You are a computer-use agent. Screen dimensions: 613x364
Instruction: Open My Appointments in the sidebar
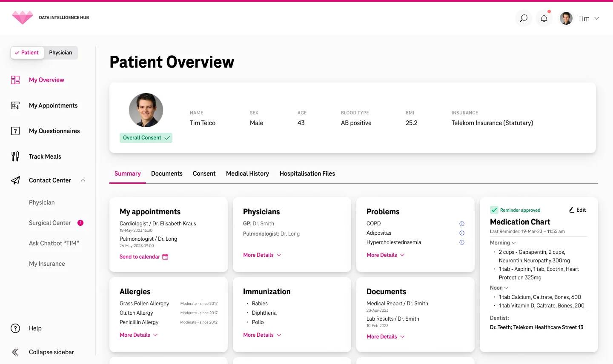[x=53, y=105]
